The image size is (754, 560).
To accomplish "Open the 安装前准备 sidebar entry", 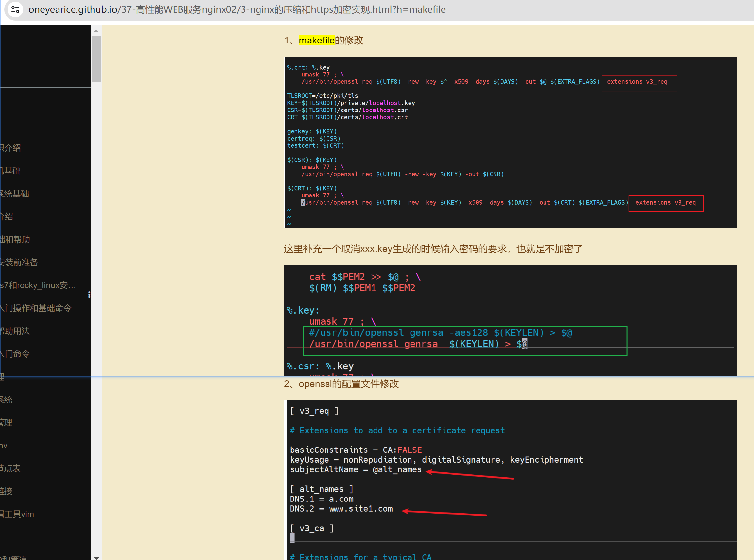I will point(19,262).
